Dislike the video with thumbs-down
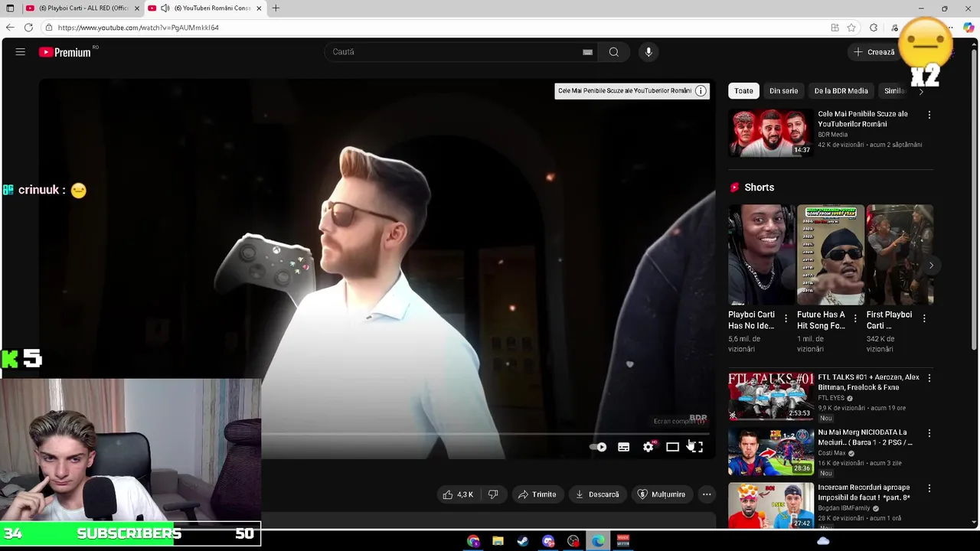980x551 pixels. [x=493, y=494]
